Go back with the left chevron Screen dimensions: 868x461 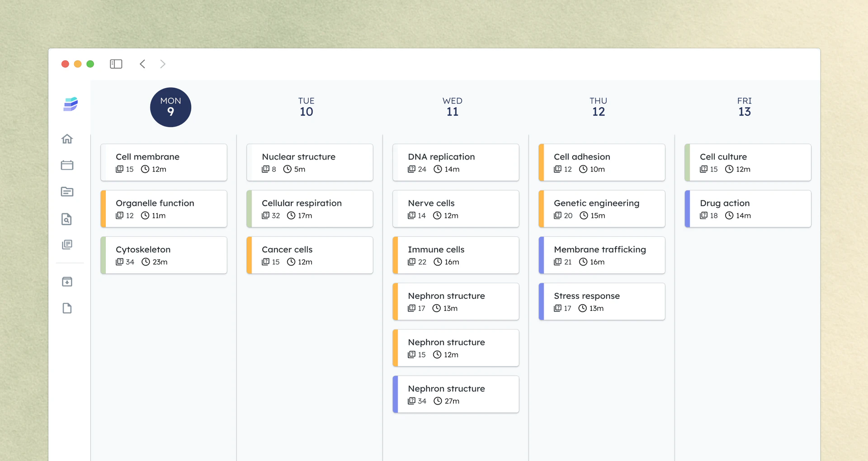pyautogui.click(x=142, y=64)
